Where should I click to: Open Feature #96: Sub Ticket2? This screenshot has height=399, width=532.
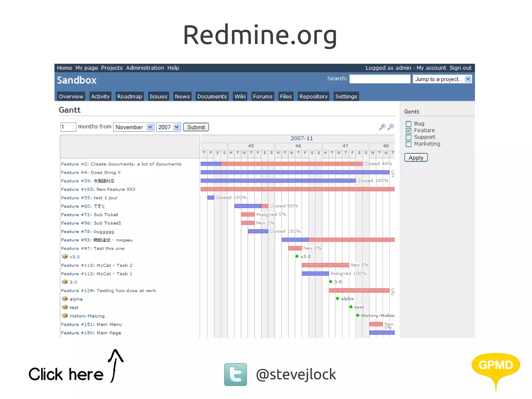pyautogui.click(x=91, y=223)
